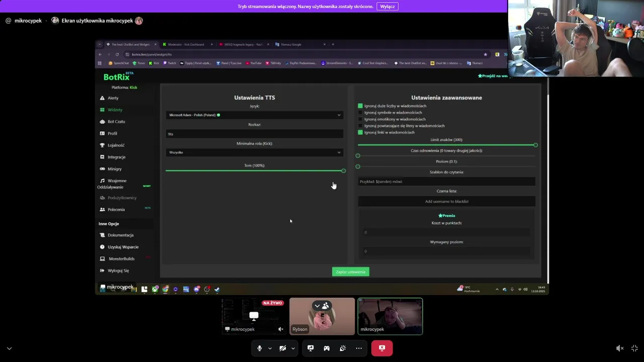Start an activity with gamepad icon
The width and height of the screenshot is (644, 362).
tap(327, 348)
